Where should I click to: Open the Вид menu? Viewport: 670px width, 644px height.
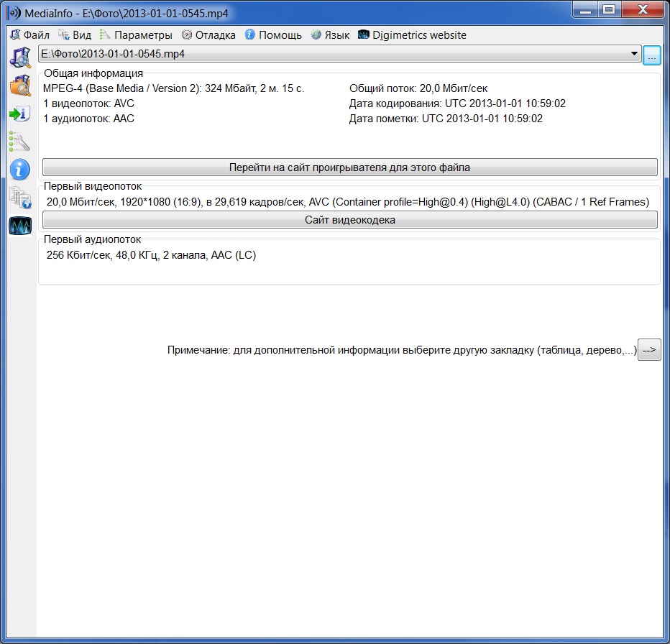pyautogui.click(x=75, y=35)
